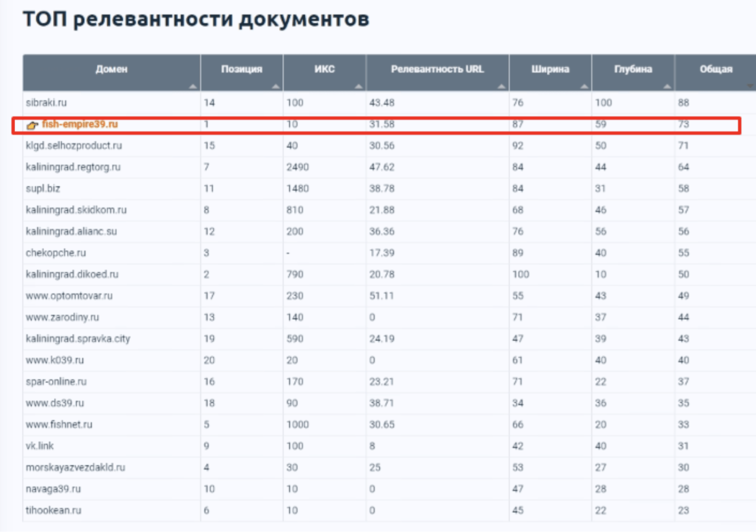Select the navaga39.ru domain cell
756x532 pixels.
coord(111,489)
